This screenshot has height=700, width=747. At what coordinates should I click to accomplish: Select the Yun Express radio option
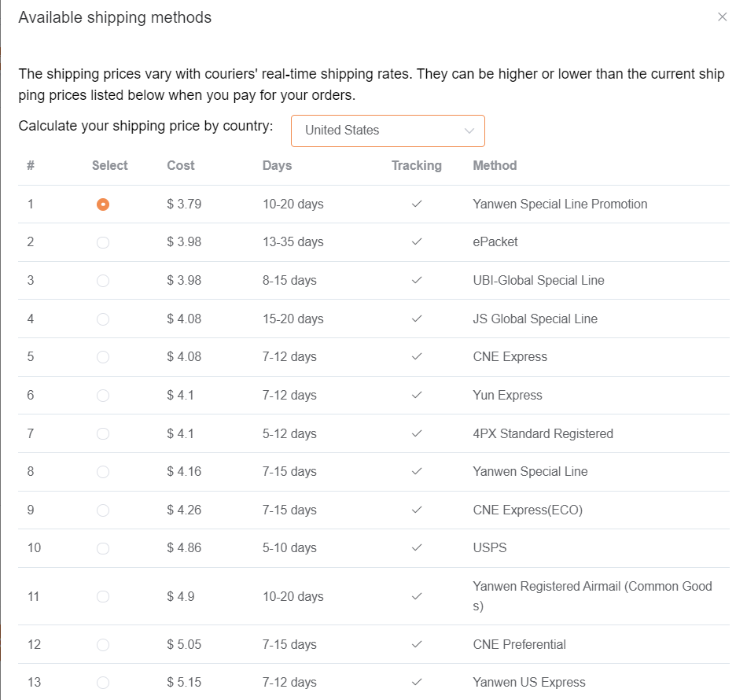point(103,396)
